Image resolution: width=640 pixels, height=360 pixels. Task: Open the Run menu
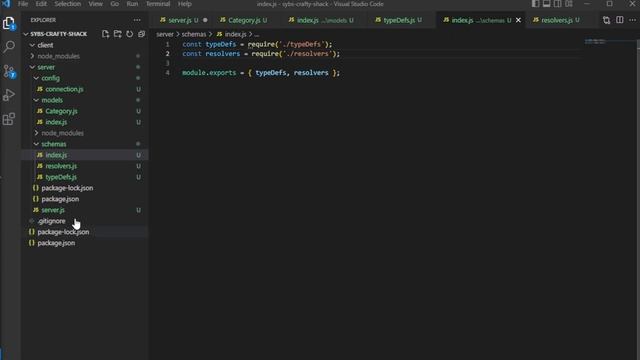point(132,4)
